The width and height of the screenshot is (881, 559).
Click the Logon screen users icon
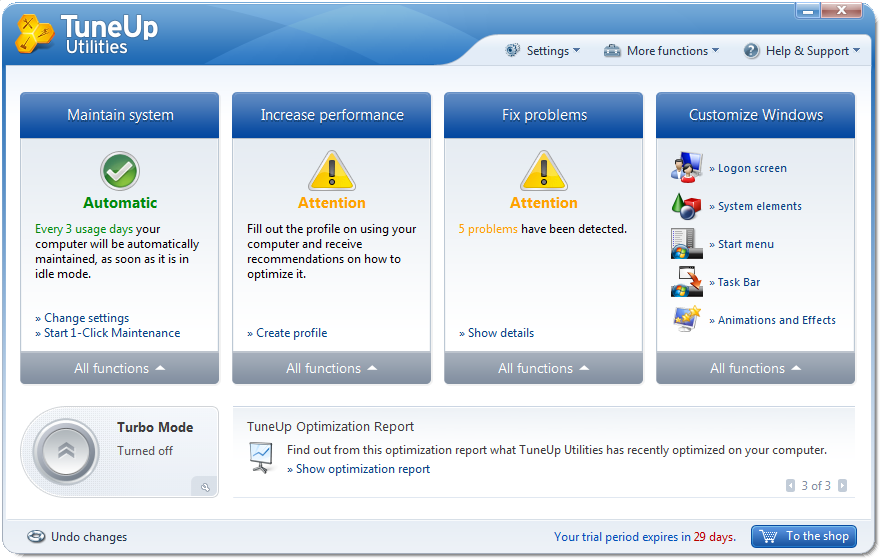coord(686,167)
